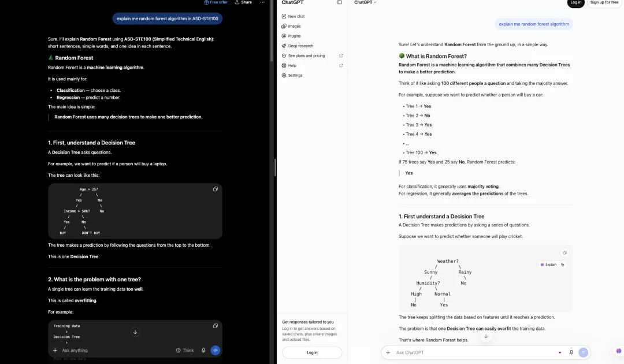The height and width of the screenshot is (364, 624).
Task: Copy the Weather decision tree code
Action: [x=564, y=252]
